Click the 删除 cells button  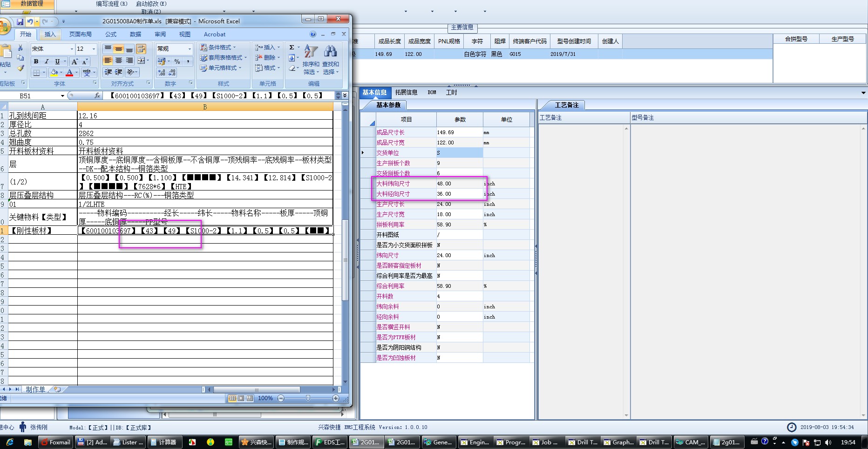click(267, 58)
